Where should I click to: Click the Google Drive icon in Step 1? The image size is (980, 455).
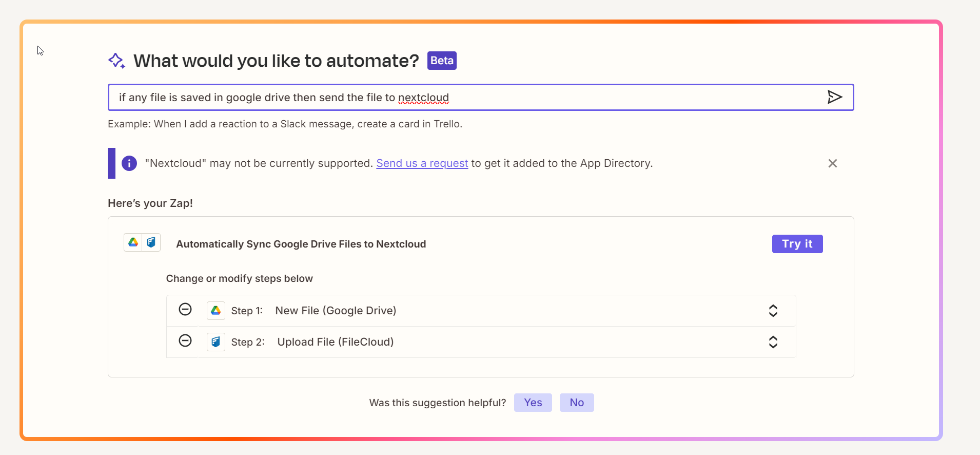coord(216,311)
